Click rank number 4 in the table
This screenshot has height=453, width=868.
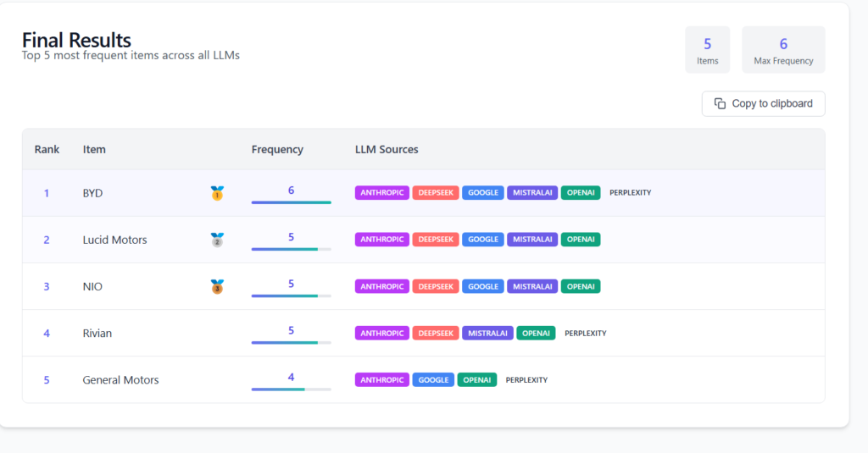pyautogui.click(x=47, y=333)
